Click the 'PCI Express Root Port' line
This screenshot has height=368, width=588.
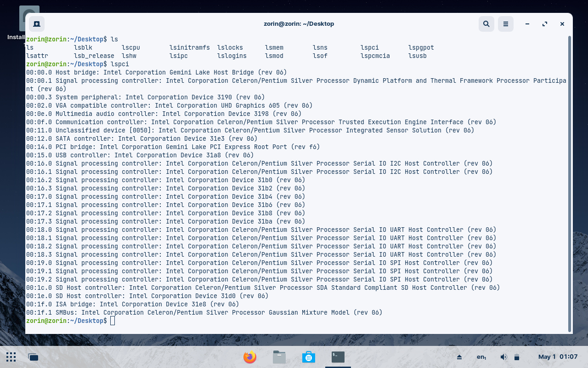point(173,147)
